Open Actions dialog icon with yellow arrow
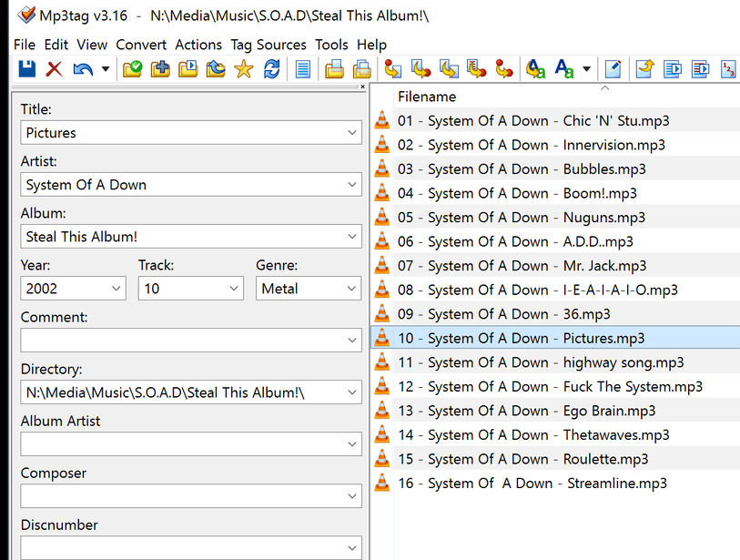The height and width of the screenshot is (560, 740). click(x=535, y=69)
